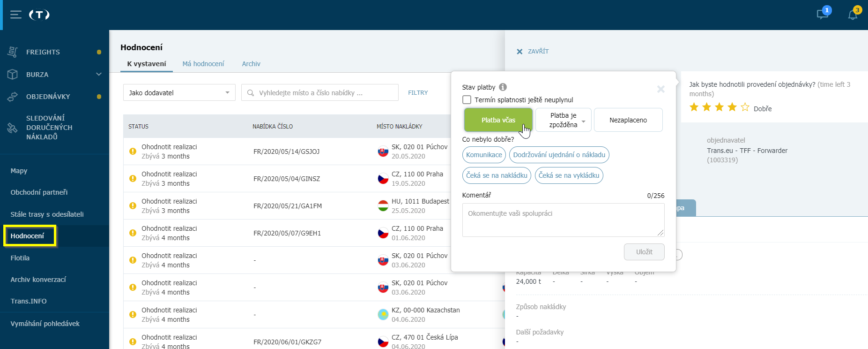Click warning icon for FR/2020/05/14/GSJOJ row
Image resolution: width=868 pixels, height=349 pixels.
(133, 152)
